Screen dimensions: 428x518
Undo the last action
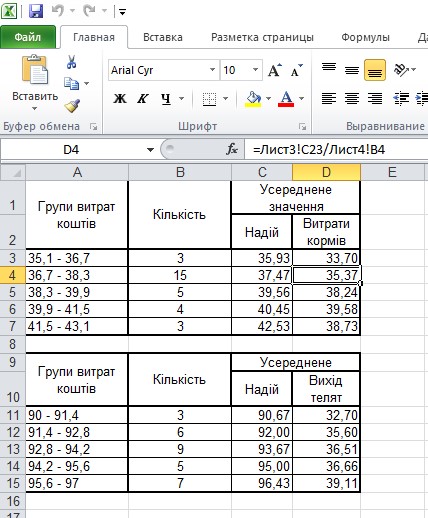58,11
